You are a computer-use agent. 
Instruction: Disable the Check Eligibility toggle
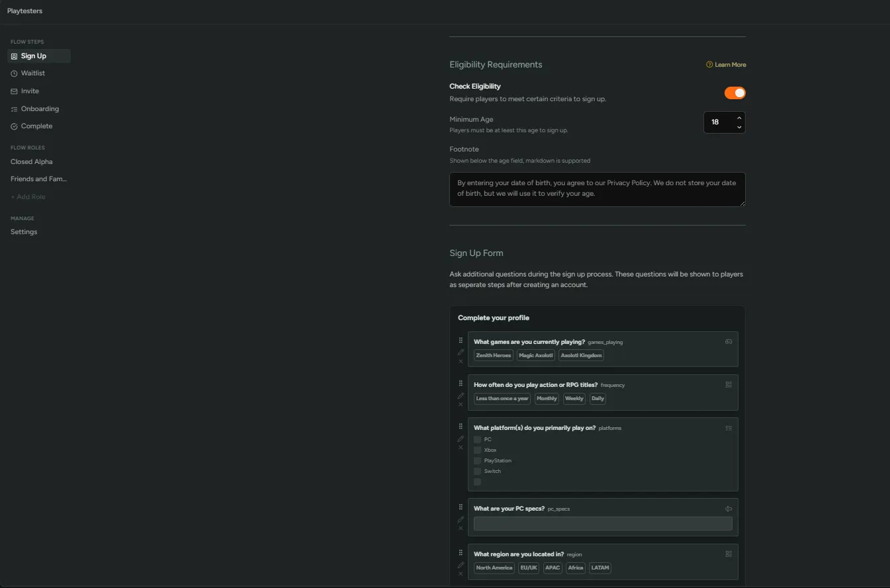pyautogui.click(x=734, y=93)
